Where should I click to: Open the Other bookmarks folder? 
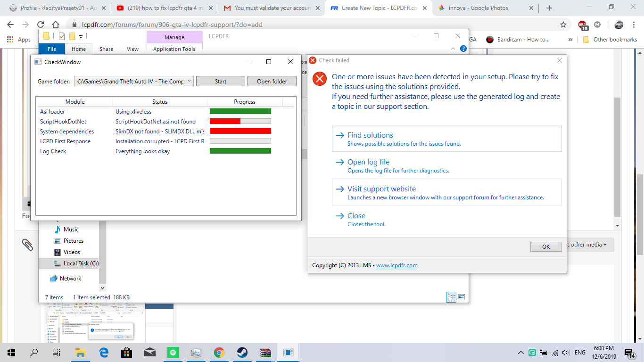tap(610, 40)
